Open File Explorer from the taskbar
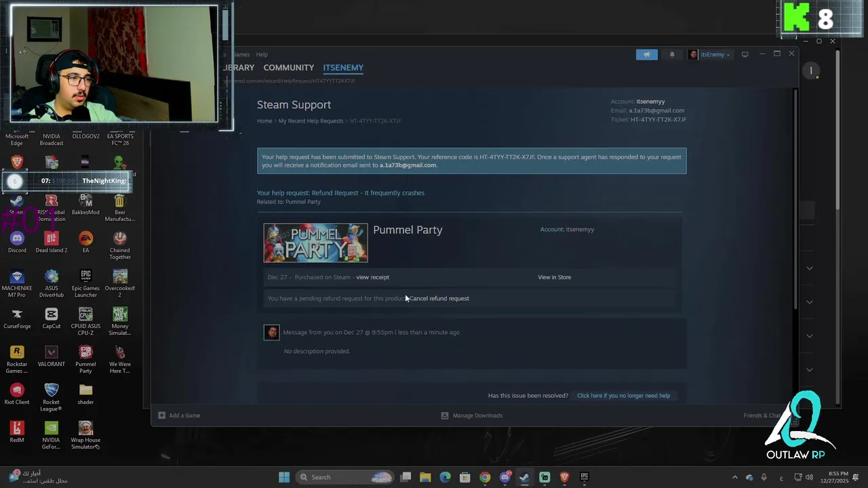 (425, 477)
